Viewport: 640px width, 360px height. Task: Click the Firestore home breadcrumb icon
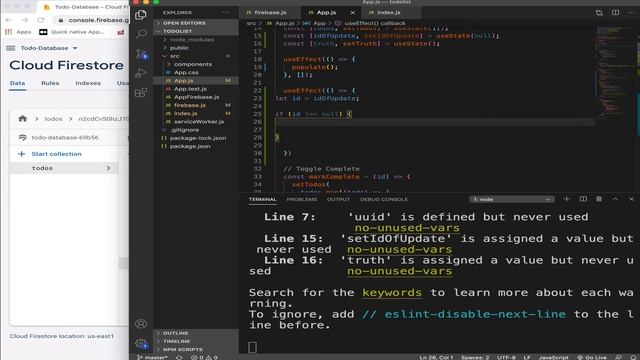pyautogui.click(x=22, y=118)
